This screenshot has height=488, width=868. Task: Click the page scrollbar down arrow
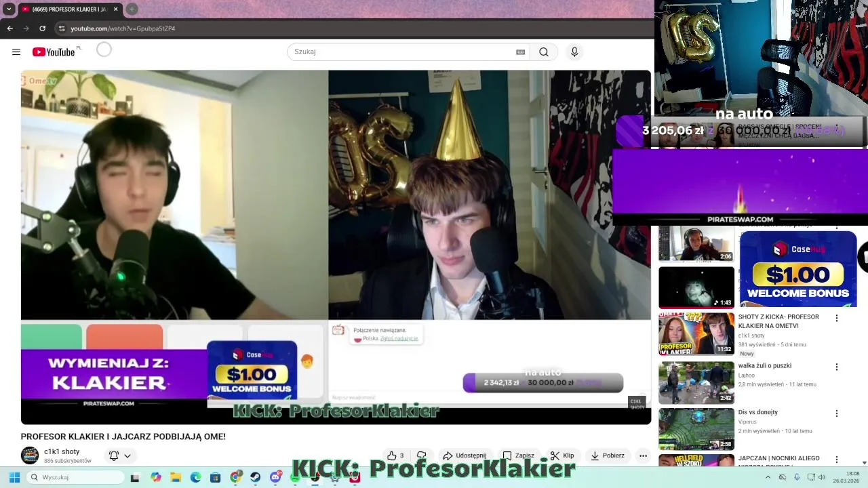click(864, 463)
